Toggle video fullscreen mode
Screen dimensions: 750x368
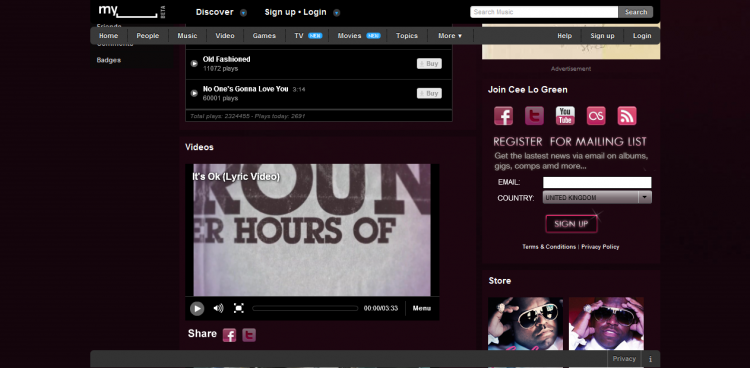point(239,308)
